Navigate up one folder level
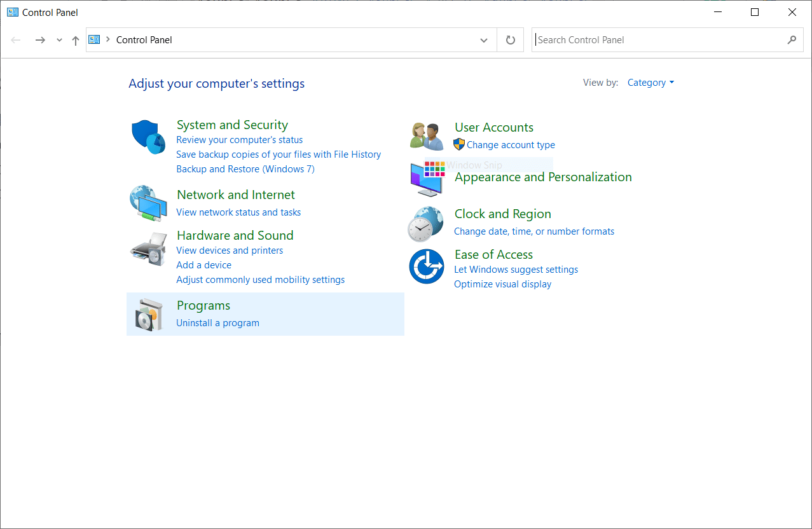This screenshot has width=812, height=529. (x=76, y=40)
